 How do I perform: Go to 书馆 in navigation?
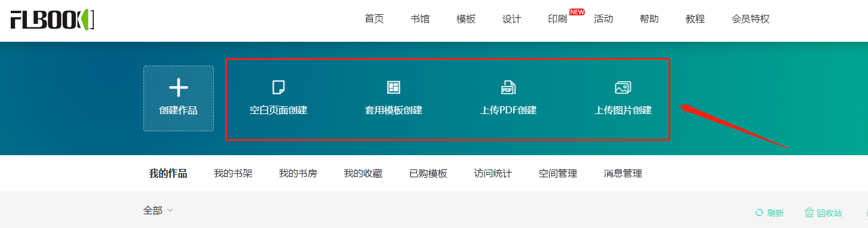click(420, 19)
